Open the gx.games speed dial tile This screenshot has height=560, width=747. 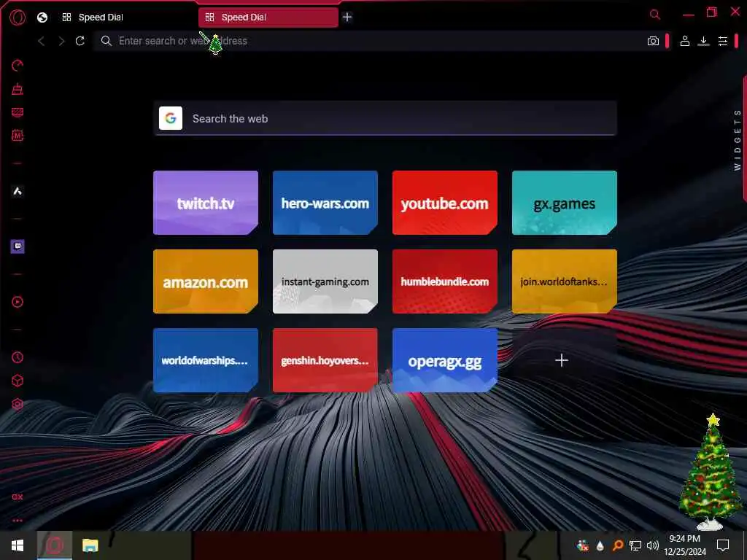[564, 203]
